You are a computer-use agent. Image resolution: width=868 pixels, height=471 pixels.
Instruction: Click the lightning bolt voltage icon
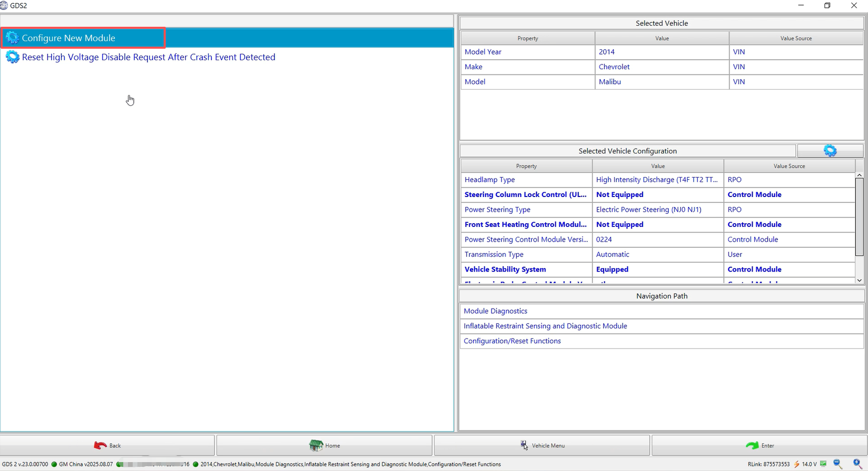pos(797,464)
